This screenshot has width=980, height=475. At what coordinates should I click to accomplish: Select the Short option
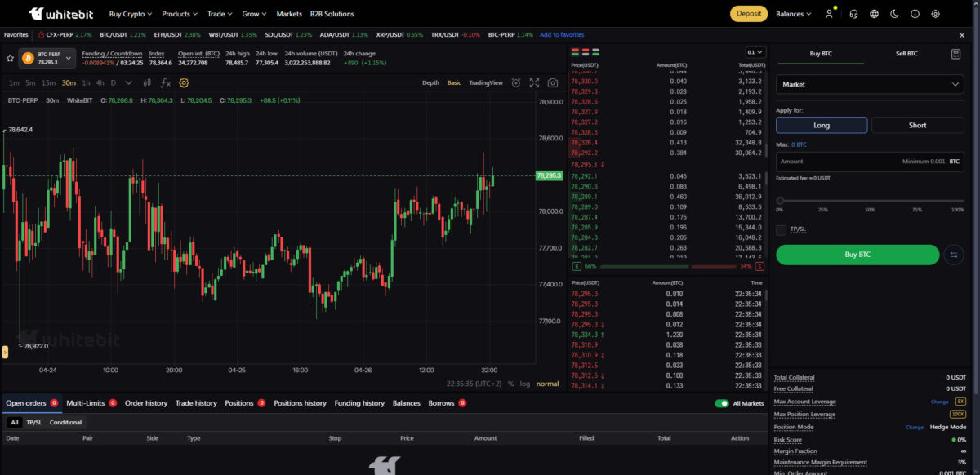tap(918, 125)
